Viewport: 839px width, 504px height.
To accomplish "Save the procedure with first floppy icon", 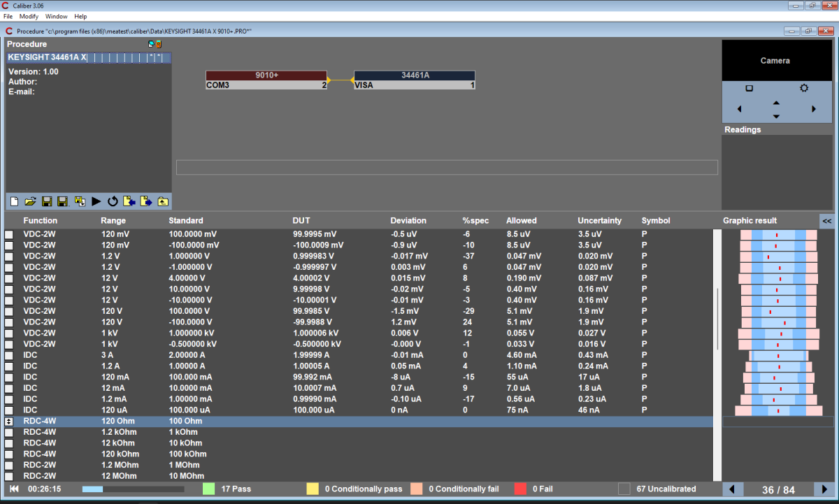I will pos(47,201).
